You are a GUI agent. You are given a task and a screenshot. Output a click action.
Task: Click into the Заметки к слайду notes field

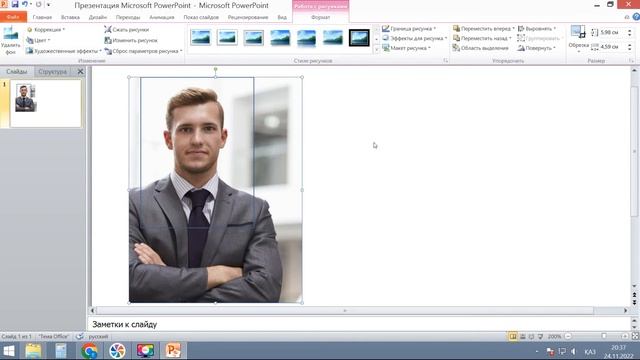tap(359, 324)
